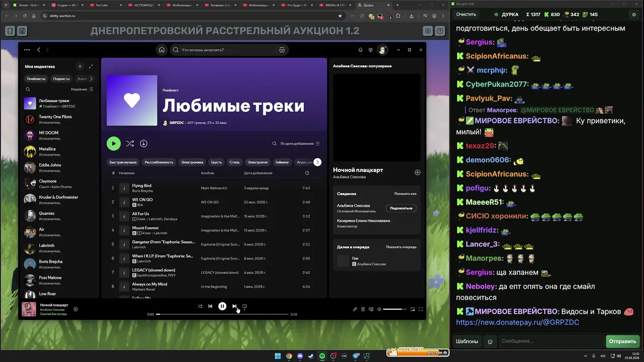Mute volume with the speaker icon
Image resolution: width=644 pixels, height=362 pixels.
point(379,309)
